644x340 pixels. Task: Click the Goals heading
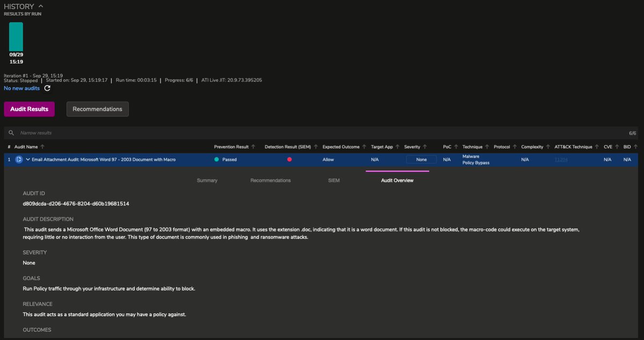tap(32, 278)
